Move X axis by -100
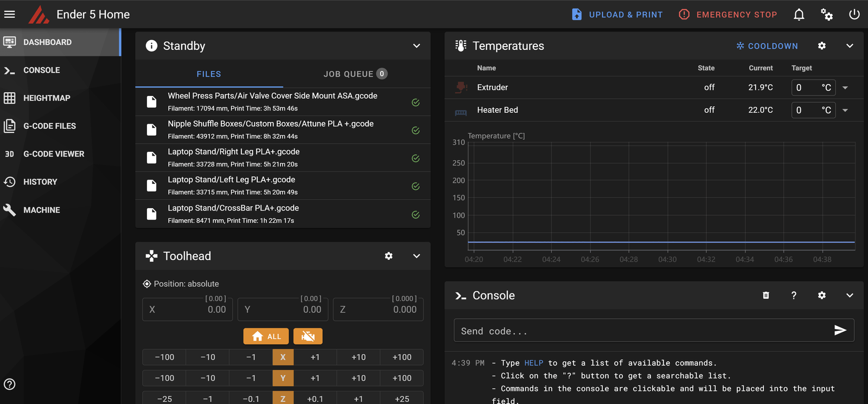868x404 pixels. click(x=164, y=357)
